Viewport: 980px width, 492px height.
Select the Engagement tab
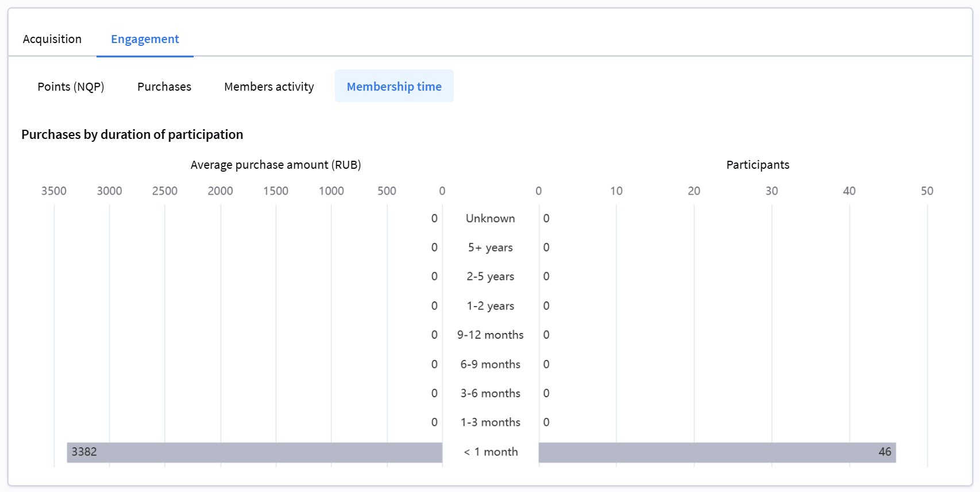coord(145,39)
